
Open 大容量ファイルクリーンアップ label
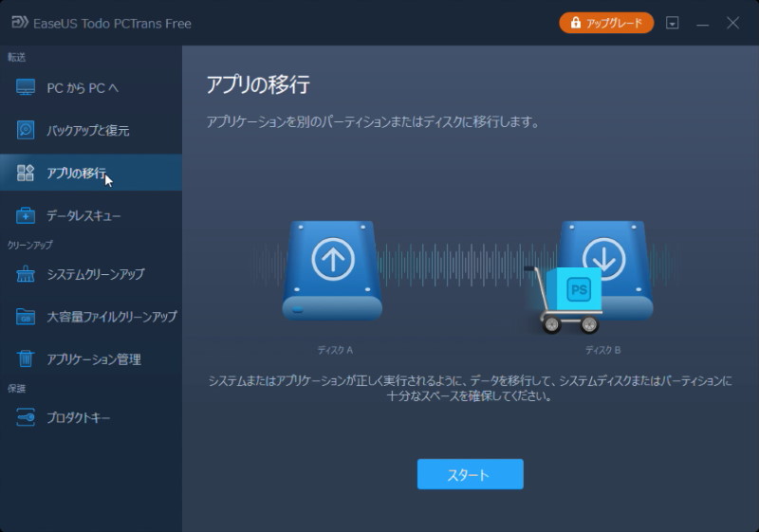coord(112,317)
